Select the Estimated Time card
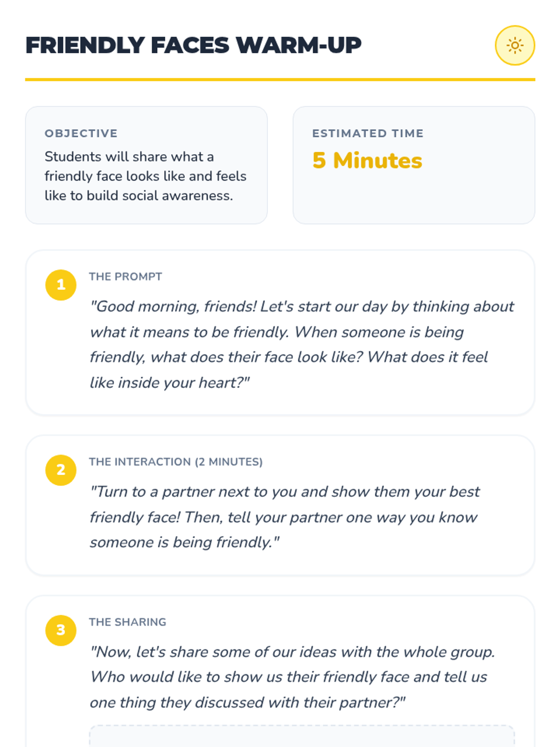 point(414,165)
